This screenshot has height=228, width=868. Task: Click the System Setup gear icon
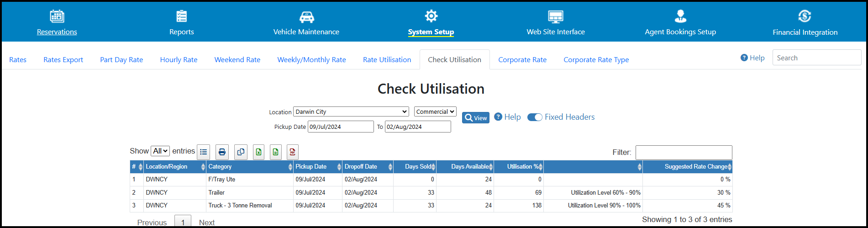(431, 16)
